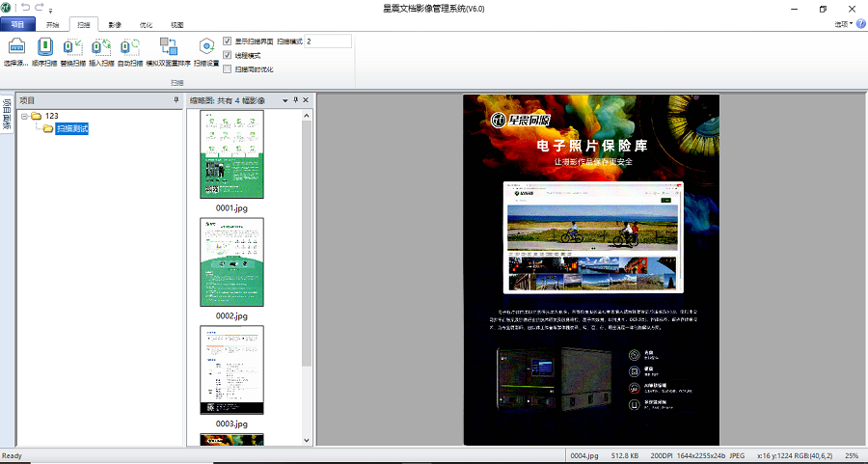Click the 电子照片保险库 page preview

(x=591, y=270)
